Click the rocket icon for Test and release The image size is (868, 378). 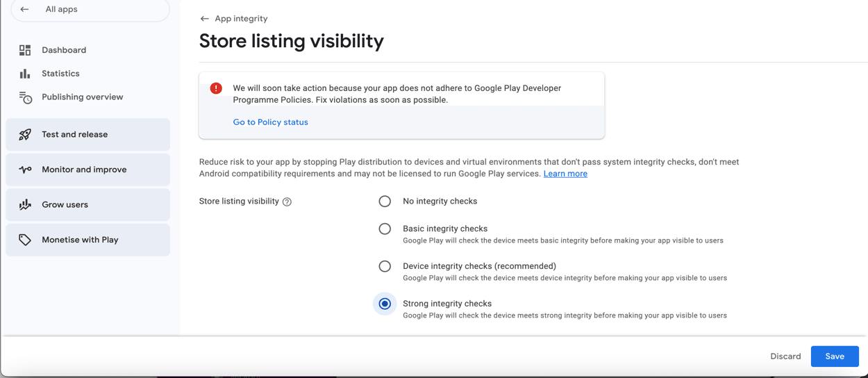coord(25,135)
